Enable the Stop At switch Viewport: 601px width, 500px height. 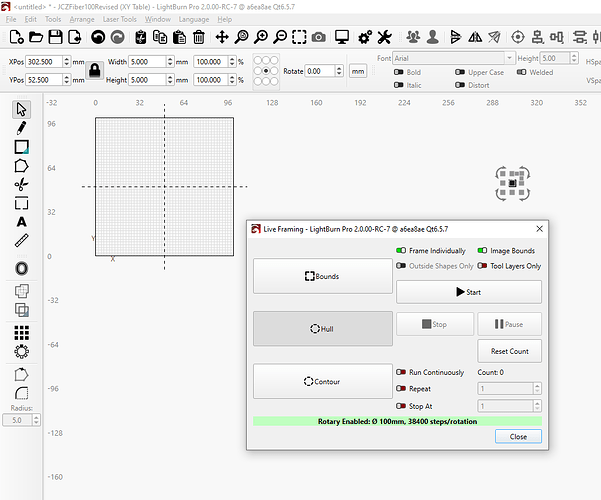tap(401, 406)
